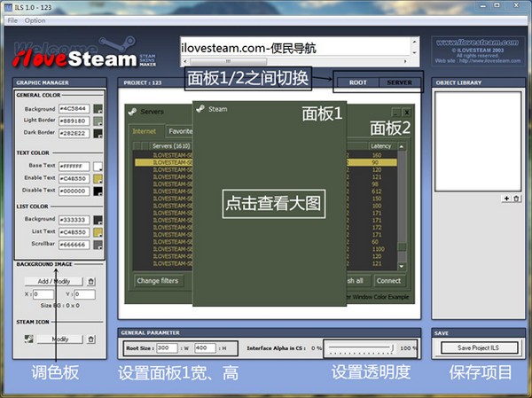Screen dimensions: 532x398
Task: Add an object with the plus icon
Action: point(506,199)
